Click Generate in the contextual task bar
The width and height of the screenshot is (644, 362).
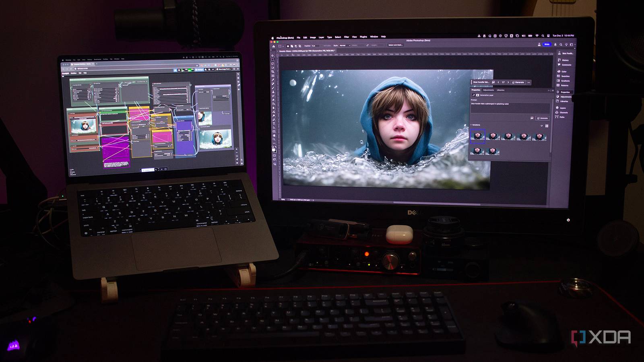coord(518,82)
